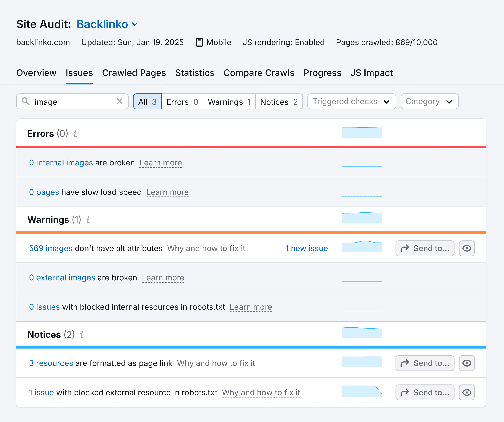
Task: Open the Backlinko project dropdown
Action: click(107, 24)
